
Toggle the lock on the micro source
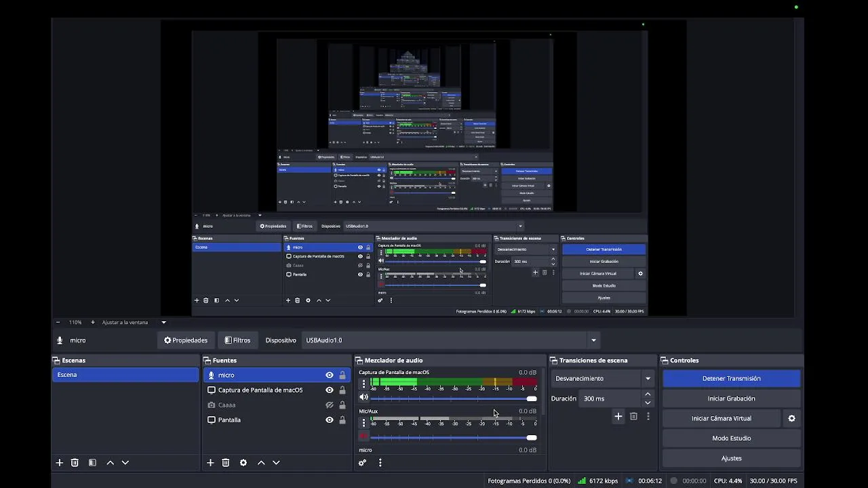[x=342, y=375]
